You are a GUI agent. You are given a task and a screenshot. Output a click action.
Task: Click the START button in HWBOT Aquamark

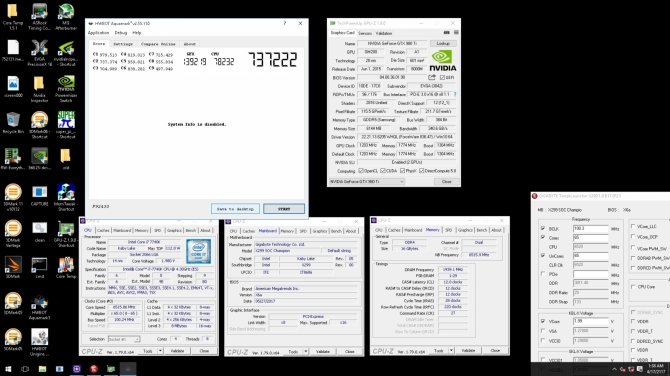pos(284,209)
